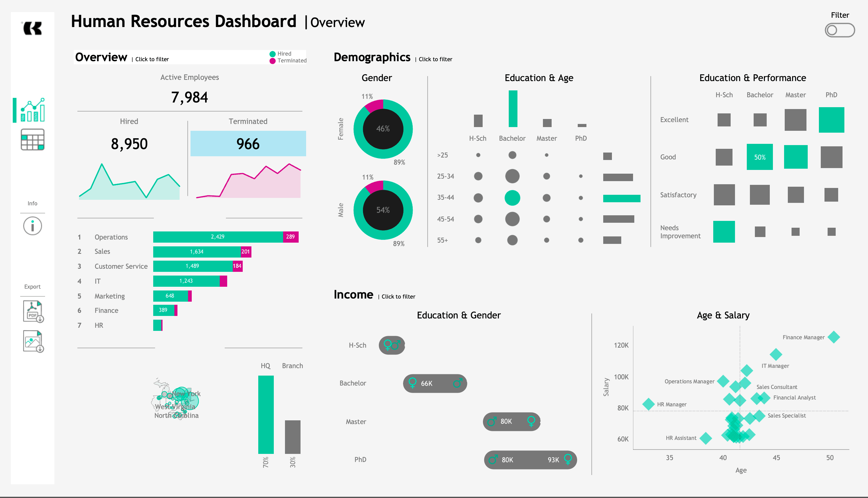Click Sales terminated segment 201
The width and height of the screenshot is (868, 498).
(x=246, y=252)
